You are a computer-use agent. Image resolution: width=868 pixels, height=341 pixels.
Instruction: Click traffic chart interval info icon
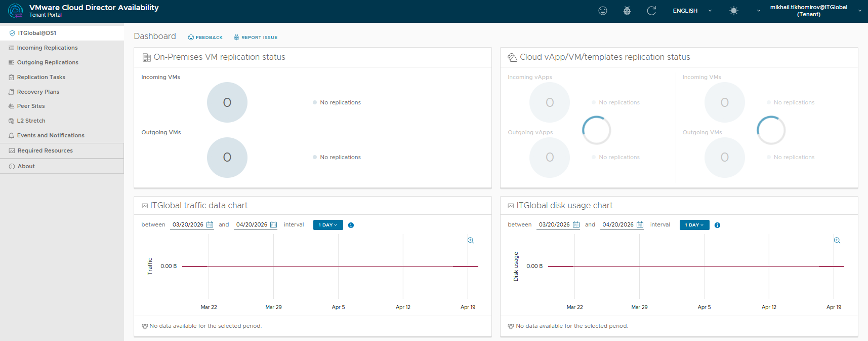click(351, 225)
